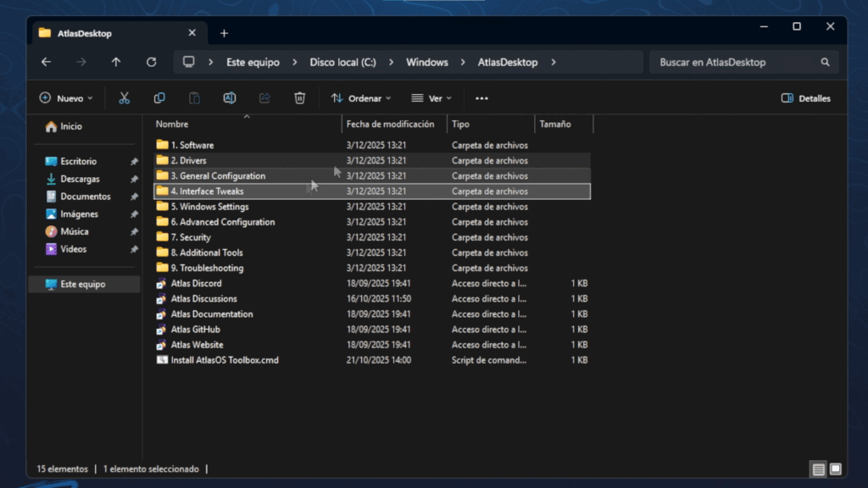Open the Ver view options dropdown
The height and width of the screenshot is (488, 868).
coord(431,98)
